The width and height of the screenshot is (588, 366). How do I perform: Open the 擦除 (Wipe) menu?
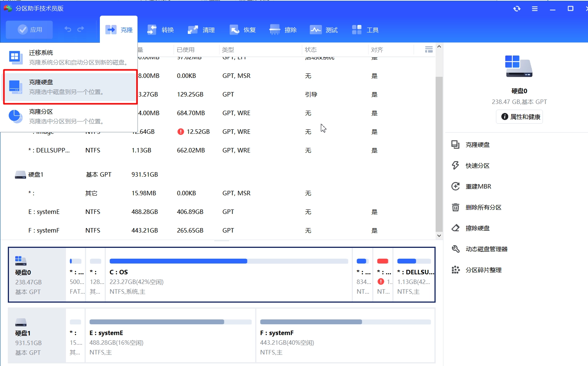(x=283, y=30)
